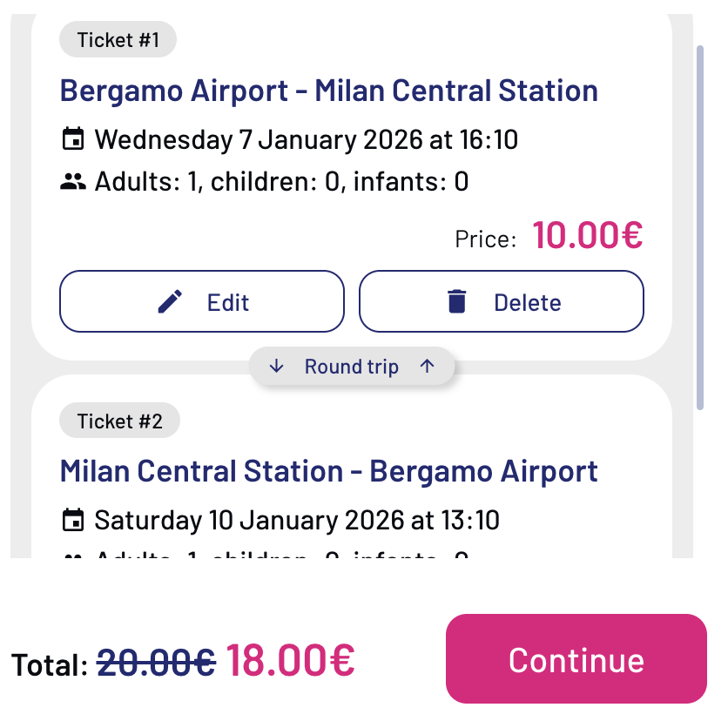Click the crossed-out 20.00€ total
This screenshot has width=728, height=721.
[156, 664]
